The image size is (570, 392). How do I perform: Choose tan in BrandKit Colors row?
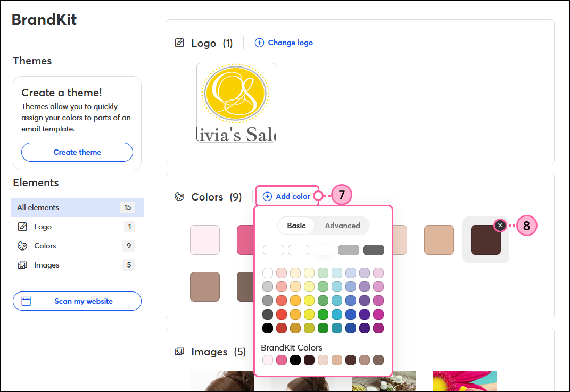[336, 360]
